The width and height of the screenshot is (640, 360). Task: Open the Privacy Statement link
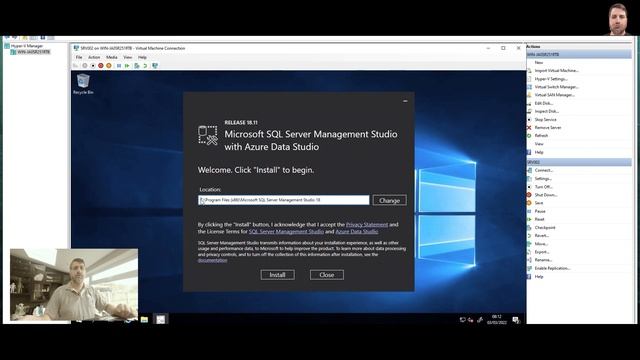click(367, 224)
